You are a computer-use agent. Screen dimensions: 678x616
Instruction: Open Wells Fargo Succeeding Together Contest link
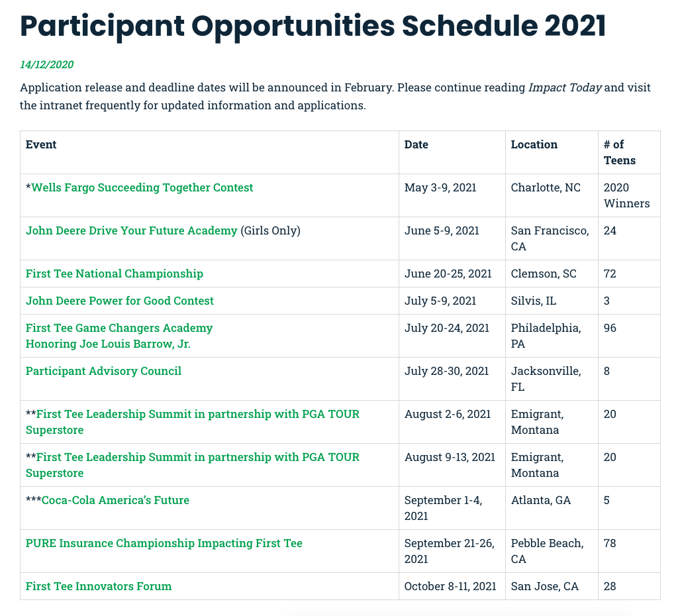point(142,187)
